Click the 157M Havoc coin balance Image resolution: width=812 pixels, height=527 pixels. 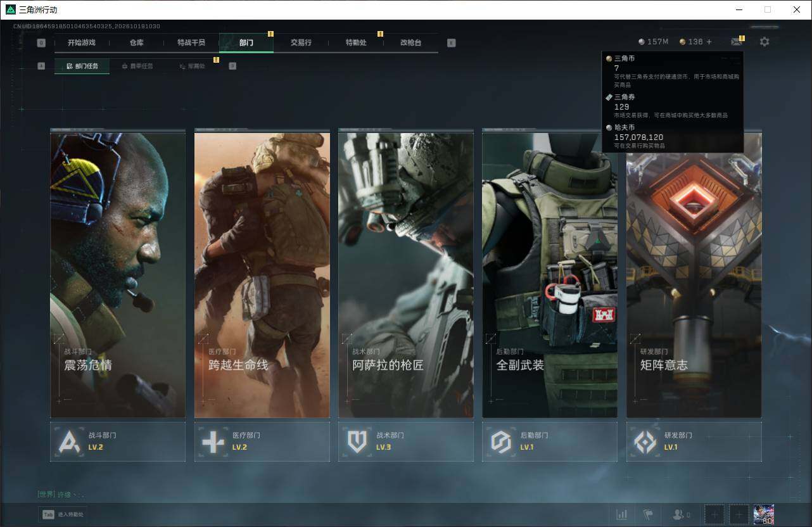pyautogui.click(x=653, y=42)
